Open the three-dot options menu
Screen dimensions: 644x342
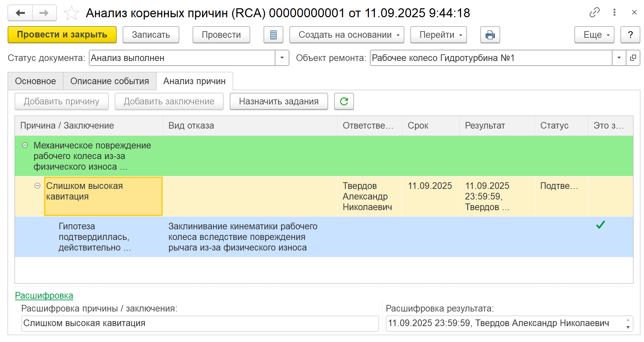[x=614, y=13]
